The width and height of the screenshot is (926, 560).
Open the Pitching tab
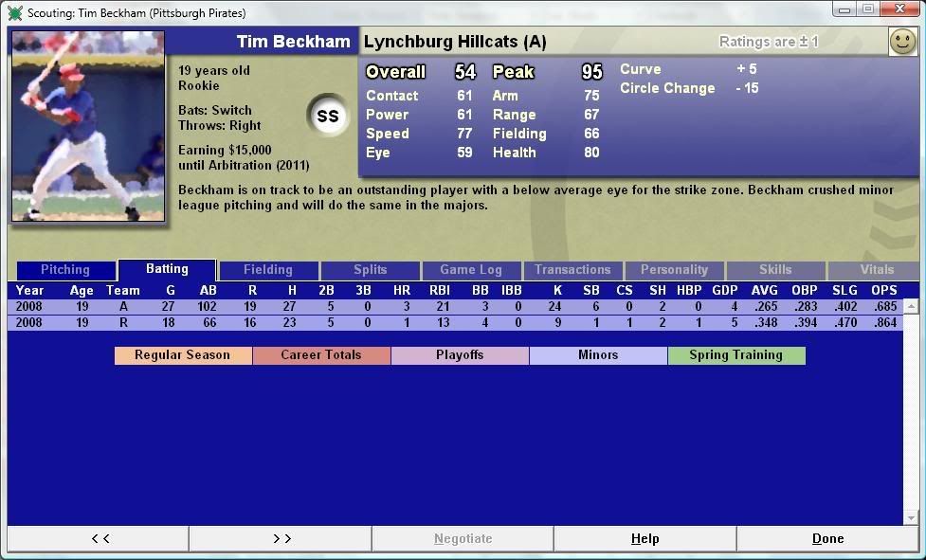click(x=64, y=270)
